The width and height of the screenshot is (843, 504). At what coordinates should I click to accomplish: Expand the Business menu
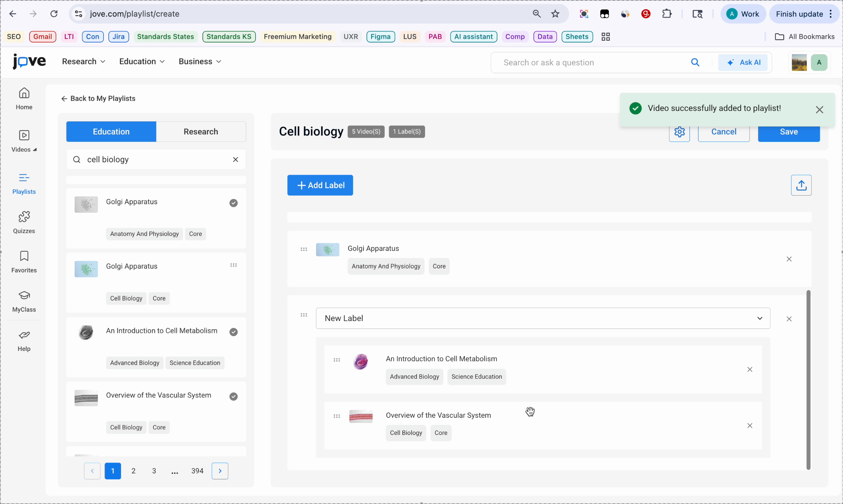pos(200,62)
